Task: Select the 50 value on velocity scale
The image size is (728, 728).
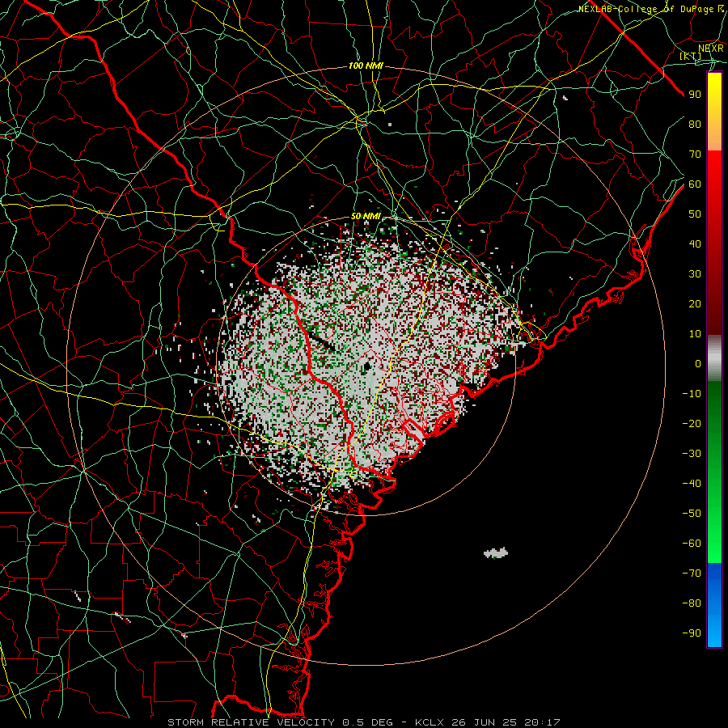Action: click(695, 214)
